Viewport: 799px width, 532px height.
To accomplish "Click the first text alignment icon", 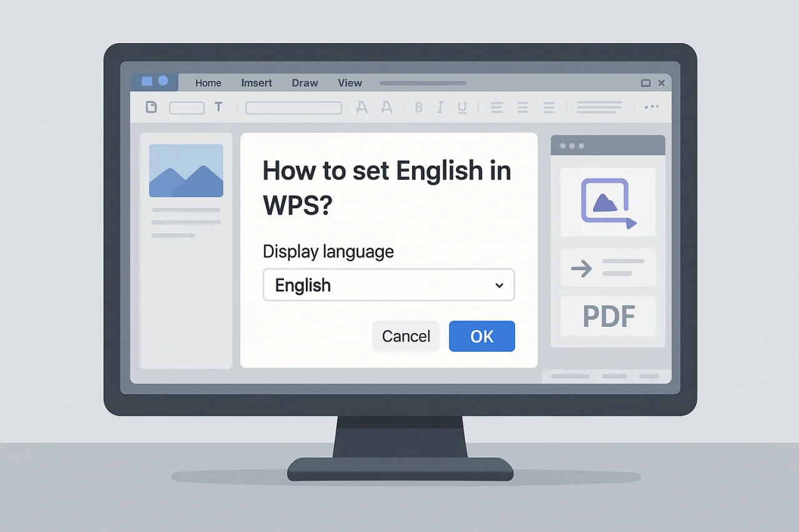I will [497, 108].
